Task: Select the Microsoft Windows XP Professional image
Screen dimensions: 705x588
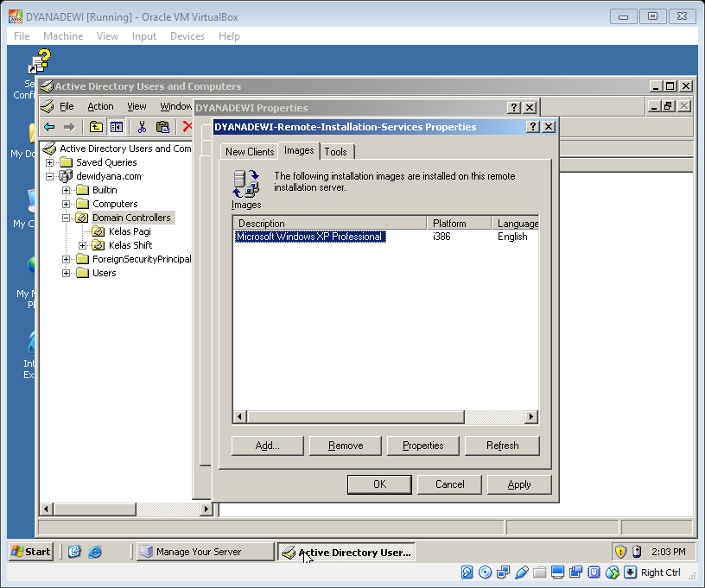Action: 310,237
